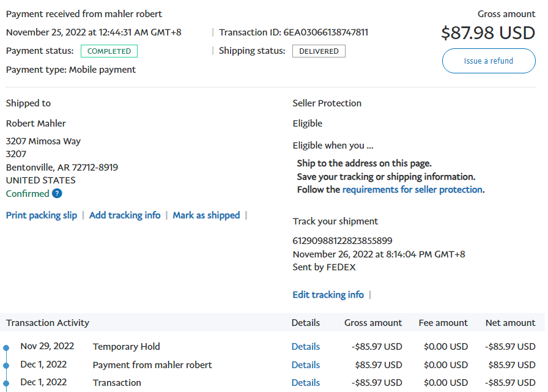The height and width of the screenshot is (392, 548).
Task: Click the Issue a refund button
Action: pos(489,61)
